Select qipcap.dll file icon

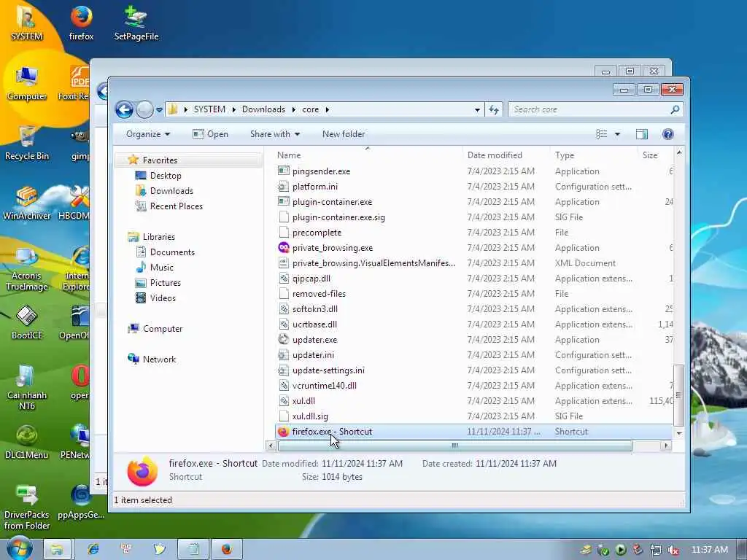284,279
